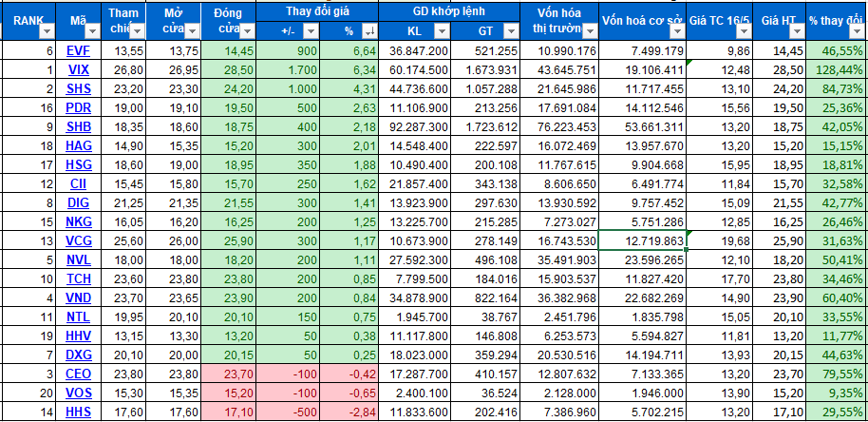Screen dimensions: 868x422
Task: Open the PDR stock code link
Action: pos(78,108)
